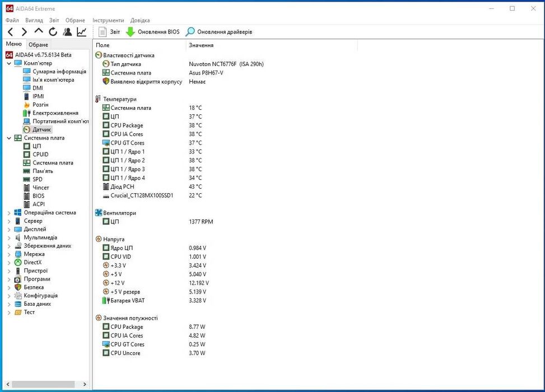Select DMI tree item
545x392 pixels.
coord(38,88)
